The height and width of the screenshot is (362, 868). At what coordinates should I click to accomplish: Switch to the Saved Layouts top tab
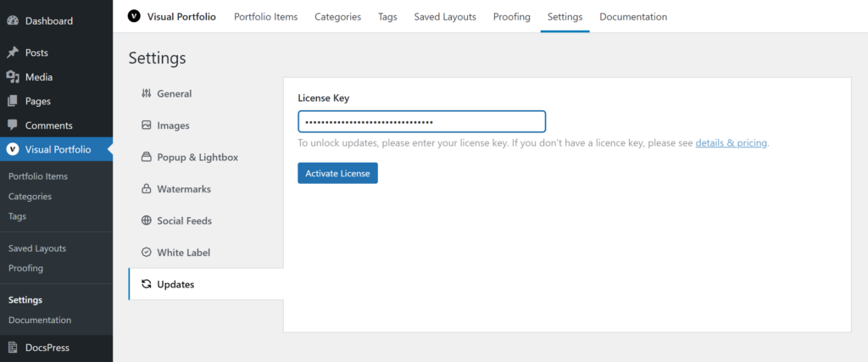[444, 17]
